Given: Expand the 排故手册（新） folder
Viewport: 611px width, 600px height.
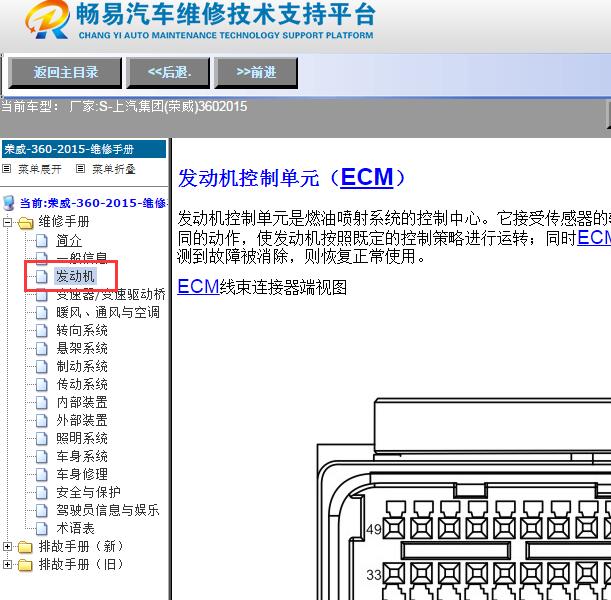Looking at the screenshot, I should 7,547.
